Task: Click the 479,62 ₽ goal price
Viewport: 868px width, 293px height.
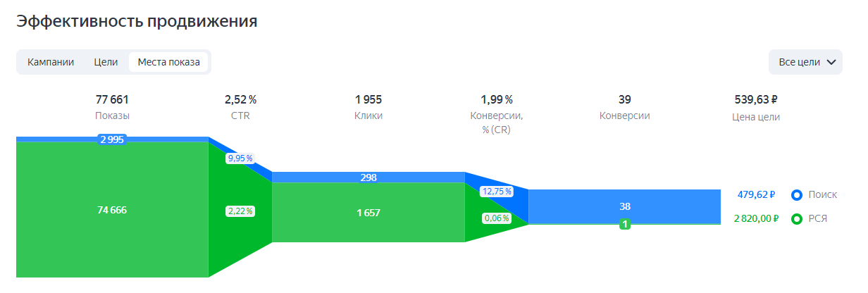Action: [x=757, y=195]
